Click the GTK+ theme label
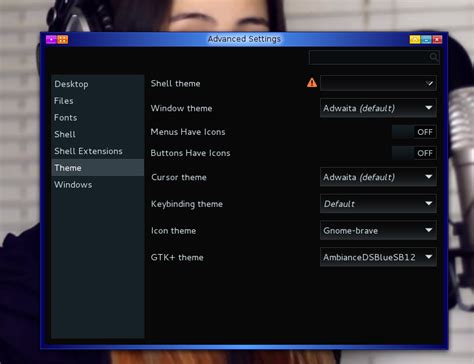The width and height of the screenshot is (474, 364). click(x=177, y=257)
